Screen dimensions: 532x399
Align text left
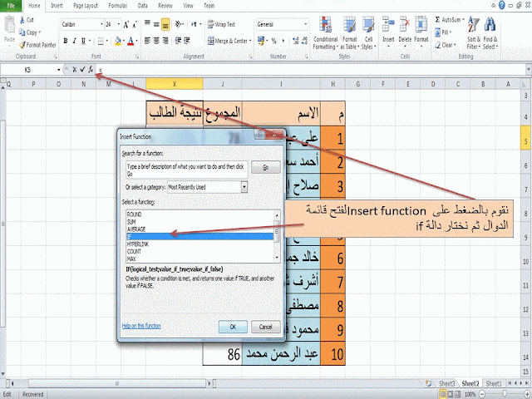pyautogui.click(x=147, y=41)
